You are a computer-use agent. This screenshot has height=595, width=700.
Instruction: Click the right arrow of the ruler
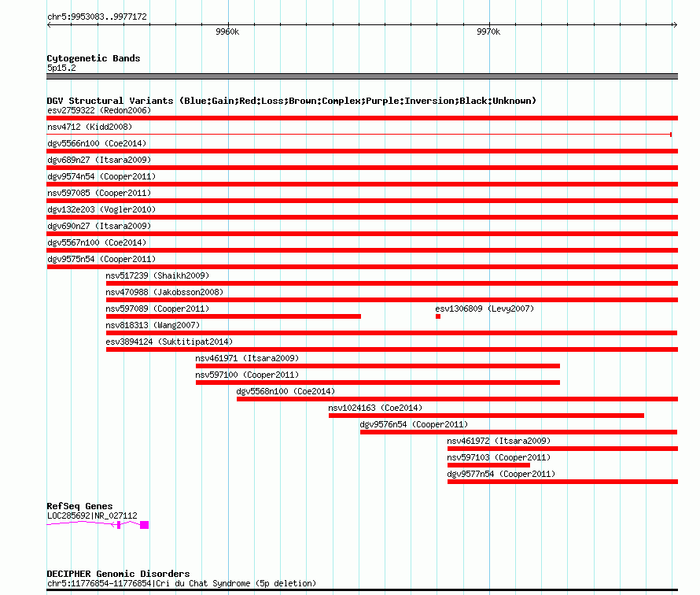coord(675,25)
